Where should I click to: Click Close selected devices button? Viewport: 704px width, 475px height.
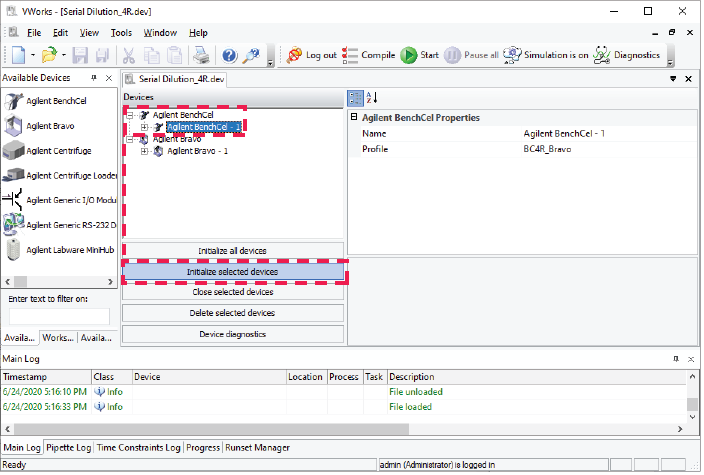(233, 292)
